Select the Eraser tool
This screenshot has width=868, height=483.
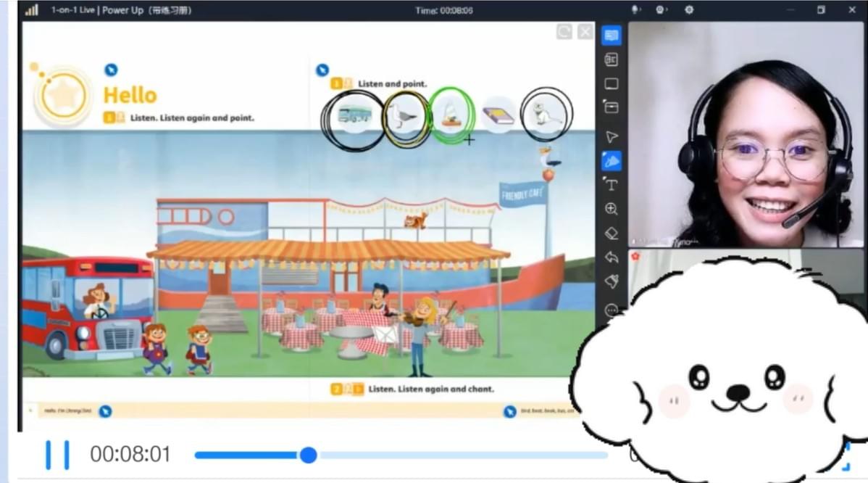click(x=611, y=234)
